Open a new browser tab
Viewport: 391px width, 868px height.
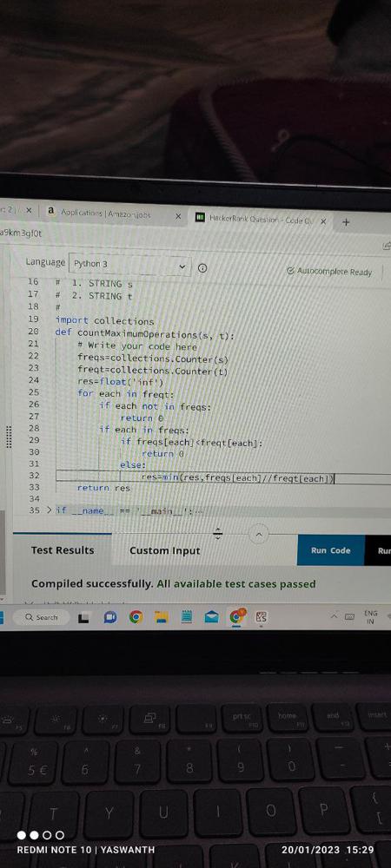[x=346, y=222]
